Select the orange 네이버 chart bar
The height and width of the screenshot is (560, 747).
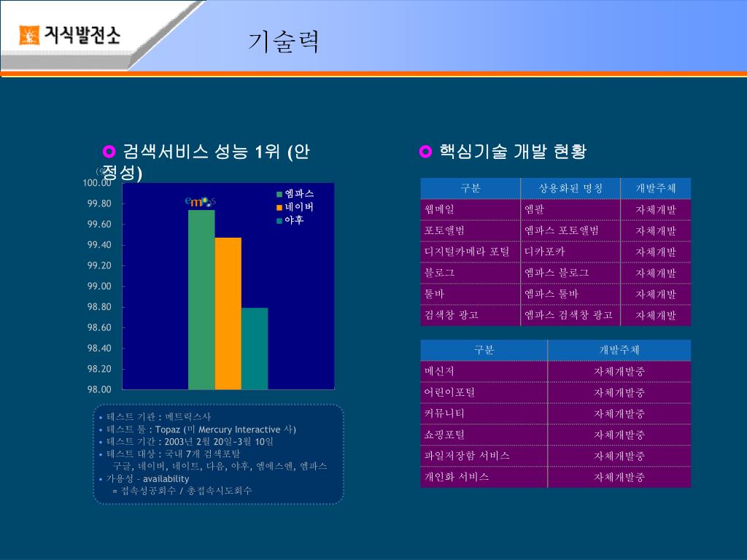pos(228,314)
